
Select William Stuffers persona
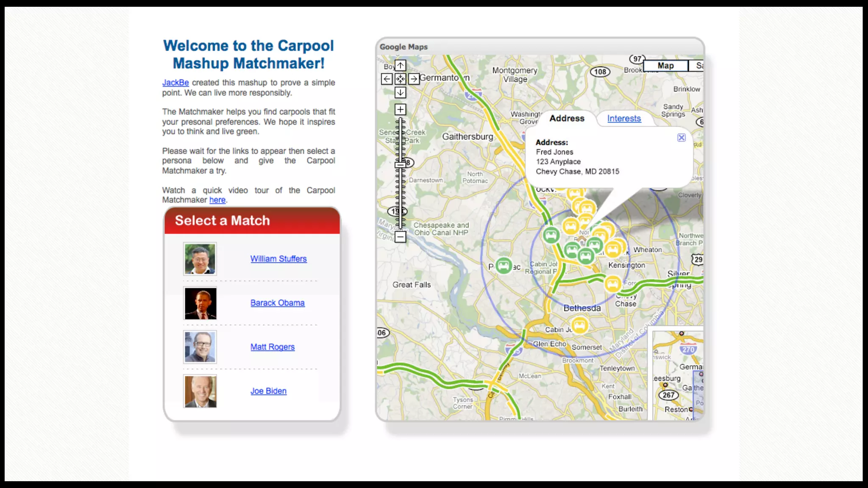click(x=278, y=259)
